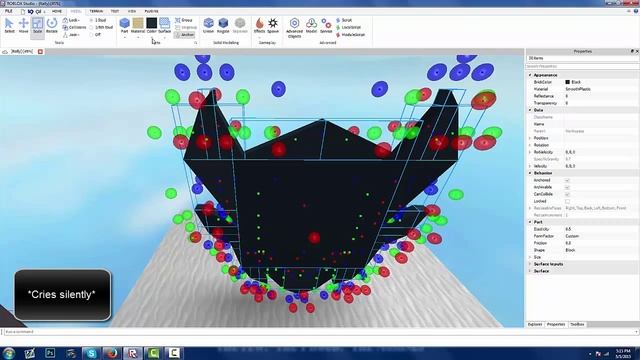The image size is (640, 360).
Task: Click the Ungroup button in ribbon
Action: [186, 27]
